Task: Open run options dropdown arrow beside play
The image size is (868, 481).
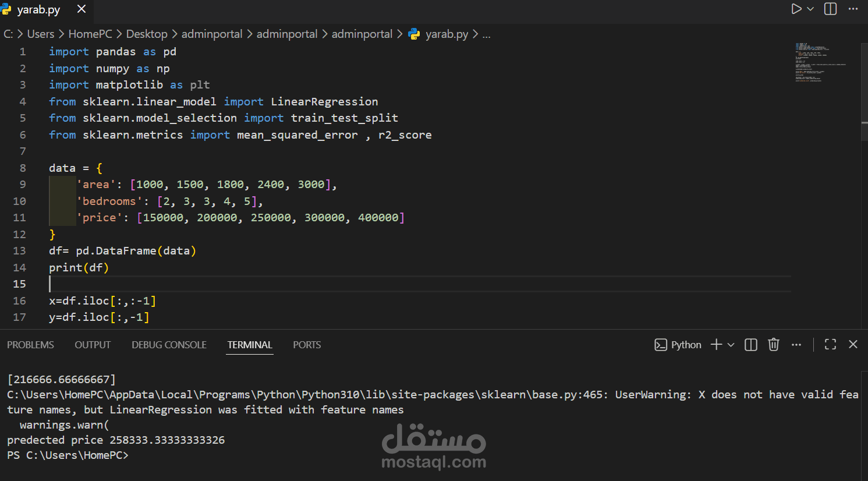Action: point(810,9)
